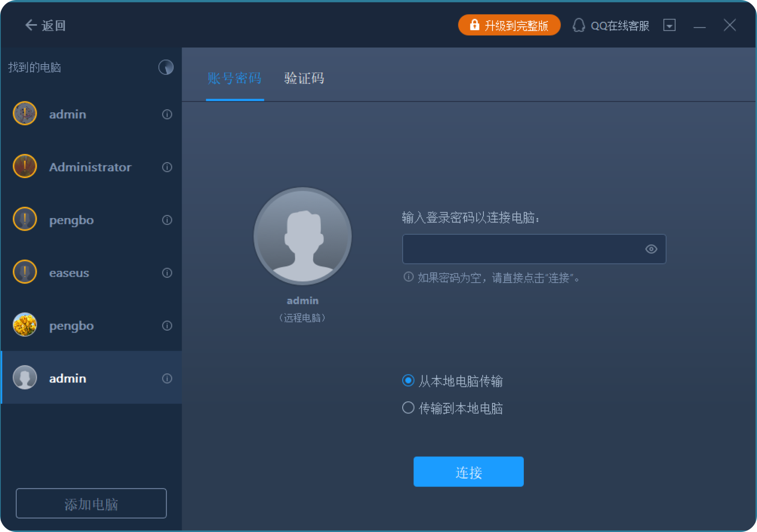
Task: Click the 连接 button
Action: (468, 472)
